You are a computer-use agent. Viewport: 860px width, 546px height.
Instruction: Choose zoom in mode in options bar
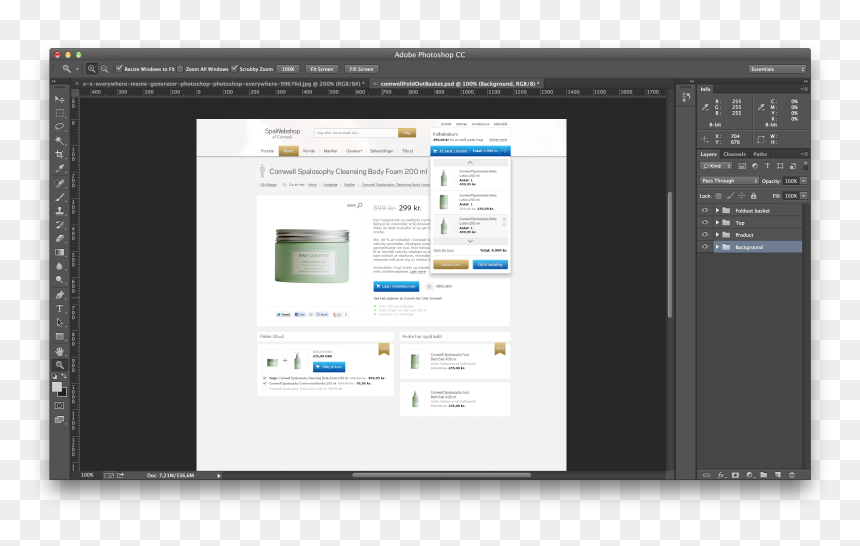92,69
